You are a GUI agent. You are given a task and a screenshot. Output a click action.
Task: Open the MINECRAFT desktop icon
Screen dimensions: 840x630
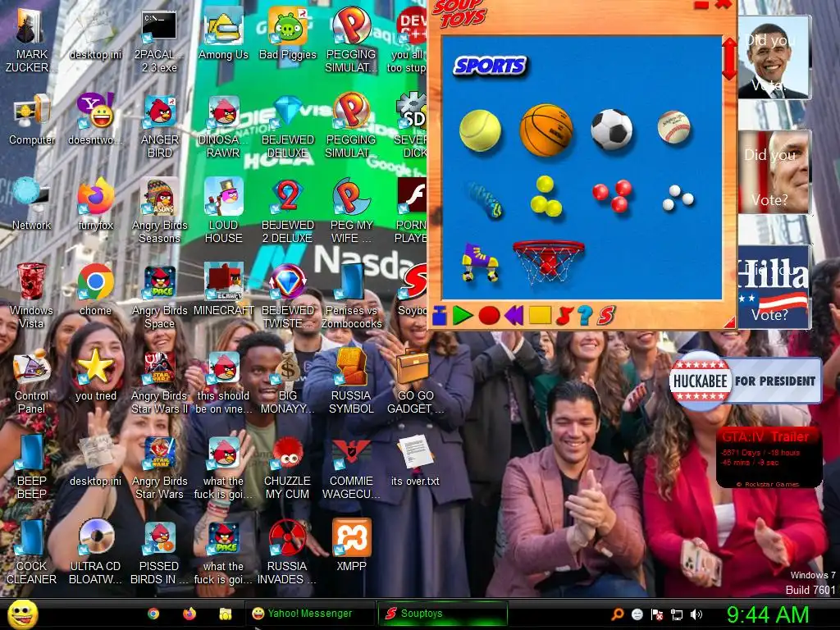point(223,290)
